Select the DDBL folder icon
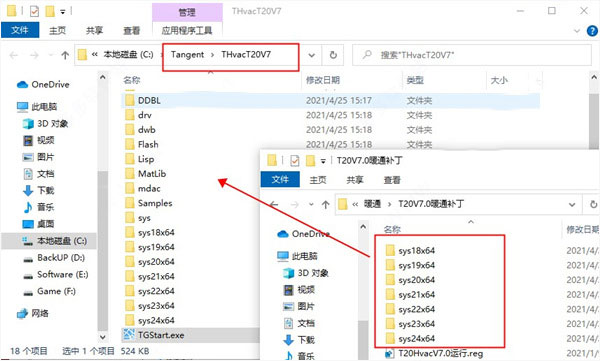600x361 pixels. (x=130, y=100)
